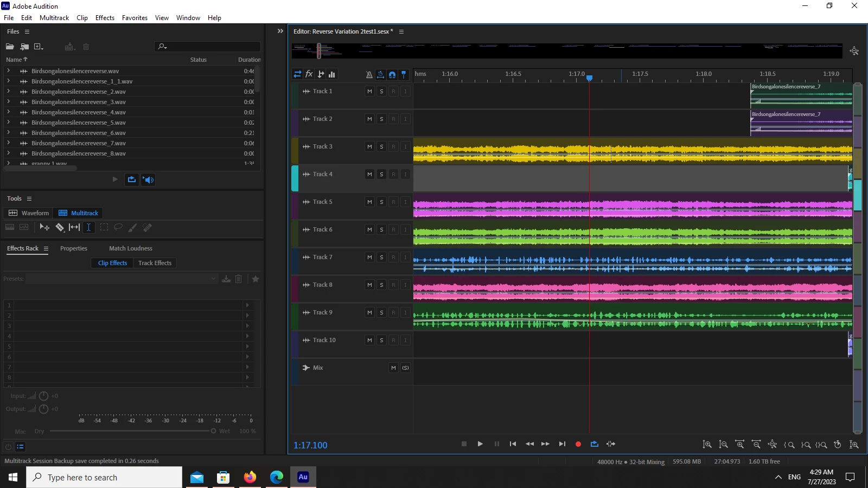This screenshot has width=868, height=488.
Task: Toggle snapping magnet icon
Action: (392, 74)
